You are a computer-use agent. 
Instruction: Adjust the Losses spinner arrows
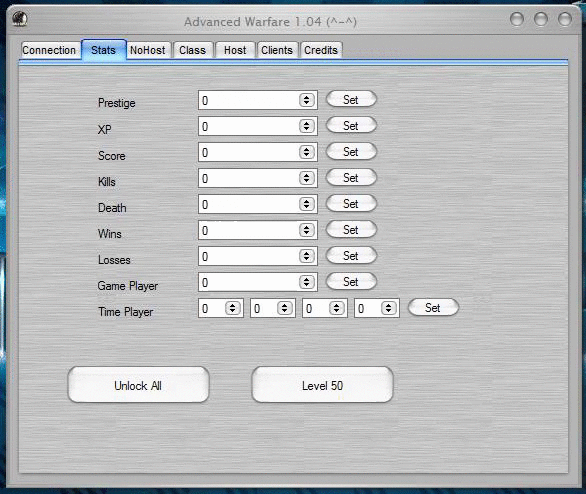pos(306,256)
